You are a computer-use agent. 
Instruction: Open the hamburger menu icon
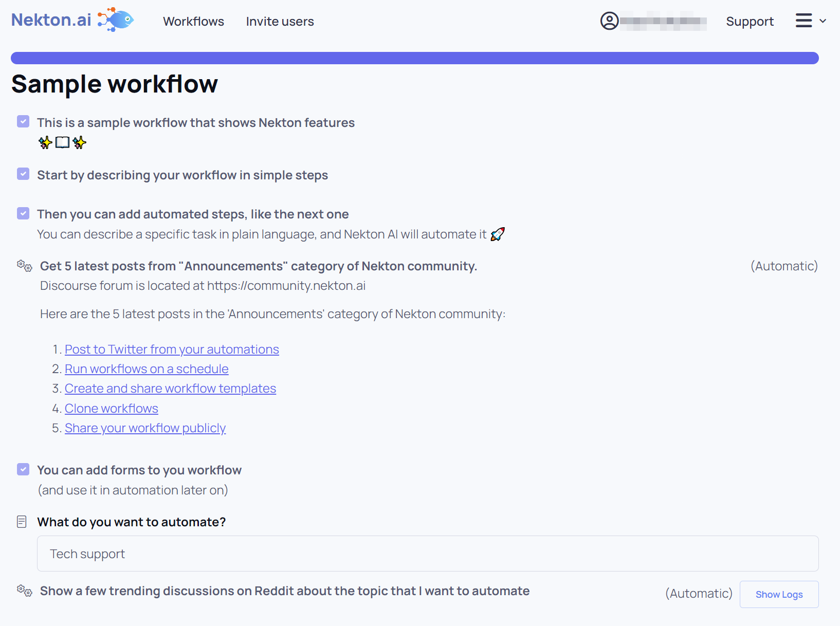[x=804, y=21]
